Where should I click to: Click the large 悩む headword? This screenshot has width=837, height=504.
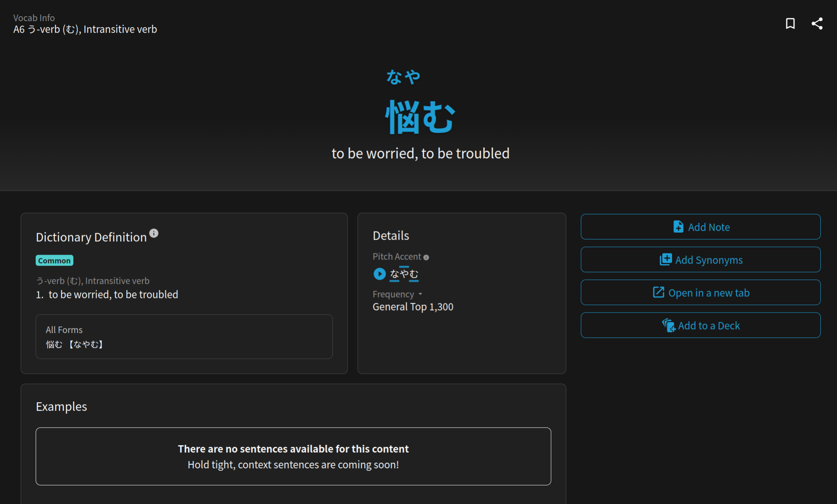pyautogui.click(x=420, y=117)
